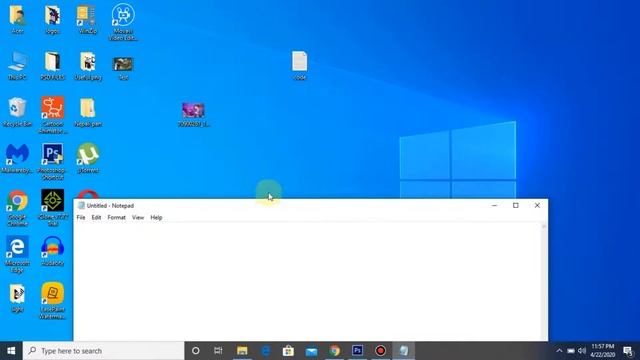
Task: Switch to Photoshop in the taskbar
Action: pos(358,351)
